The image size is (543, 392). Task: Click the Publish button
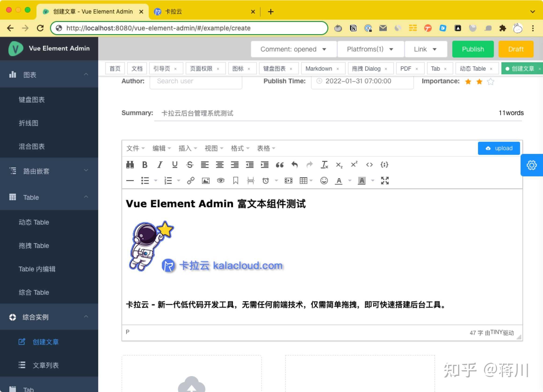pos(473,49)
